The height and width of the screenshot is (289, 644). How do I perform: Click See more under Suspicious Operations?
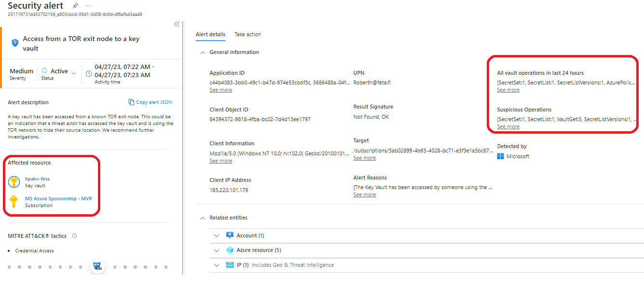[508, 126]
